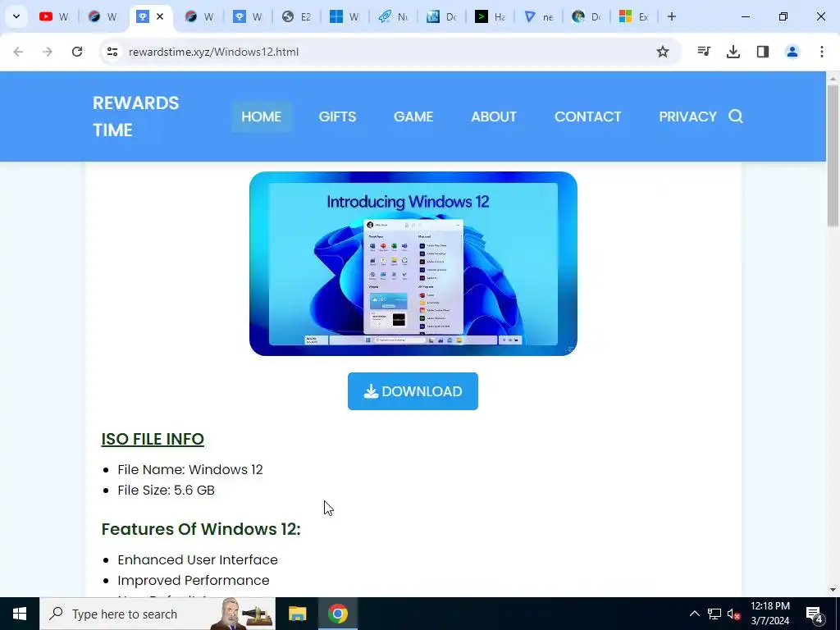Open Chrome downloads icon
Screen dimensions: 840x630
[x=733, y=52]
